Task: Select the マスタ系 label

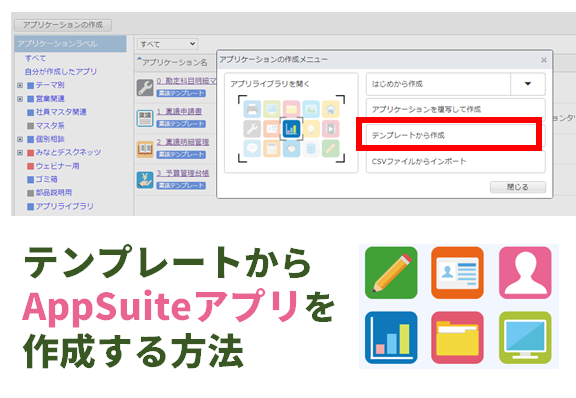Action: pos(50,126)
